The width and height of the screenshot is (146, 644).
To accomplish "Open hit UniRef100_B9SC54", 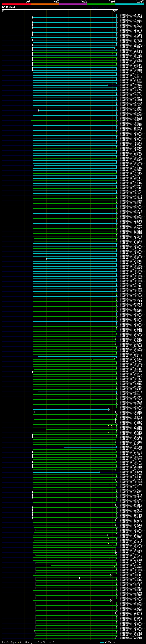I will click(x=131, y=17).
